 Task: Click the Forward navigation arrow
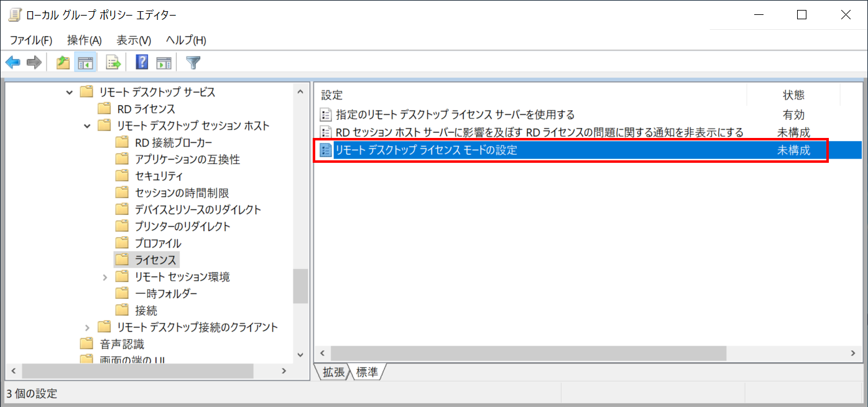pos(34,61)
